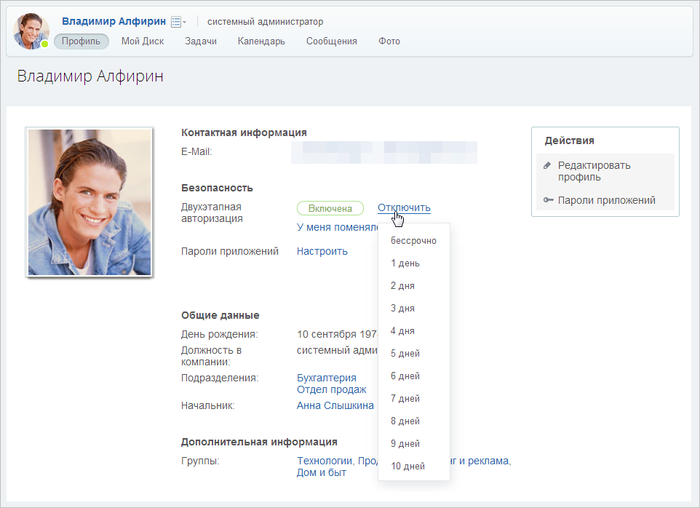Go to the Сообщения tab
The width and height of the screenshot is (700, 508).
(x=332, y=41)
